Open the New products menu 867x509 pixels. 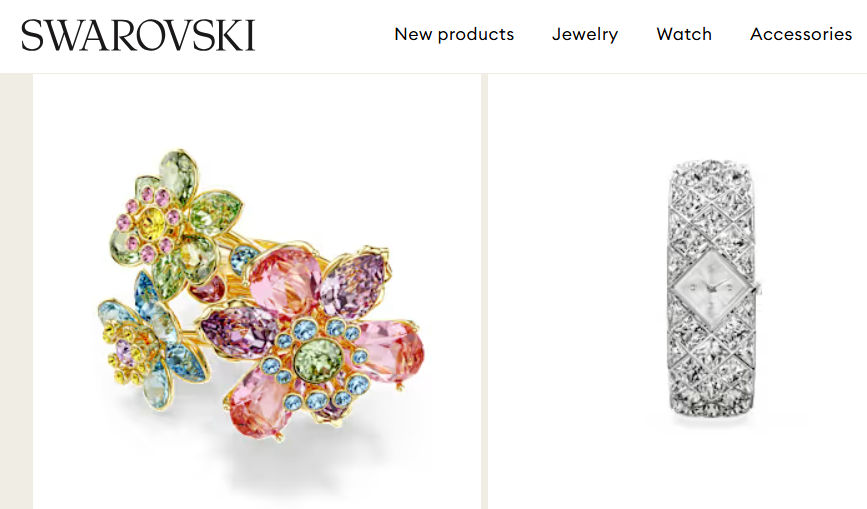click(454, 34)
